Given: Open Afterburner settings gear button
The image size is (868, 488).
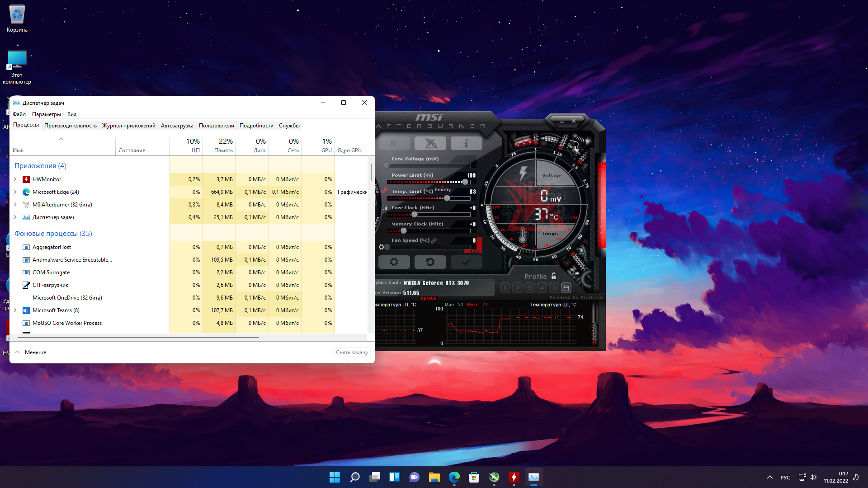Looking at the screenshot, I should (394, 262).
